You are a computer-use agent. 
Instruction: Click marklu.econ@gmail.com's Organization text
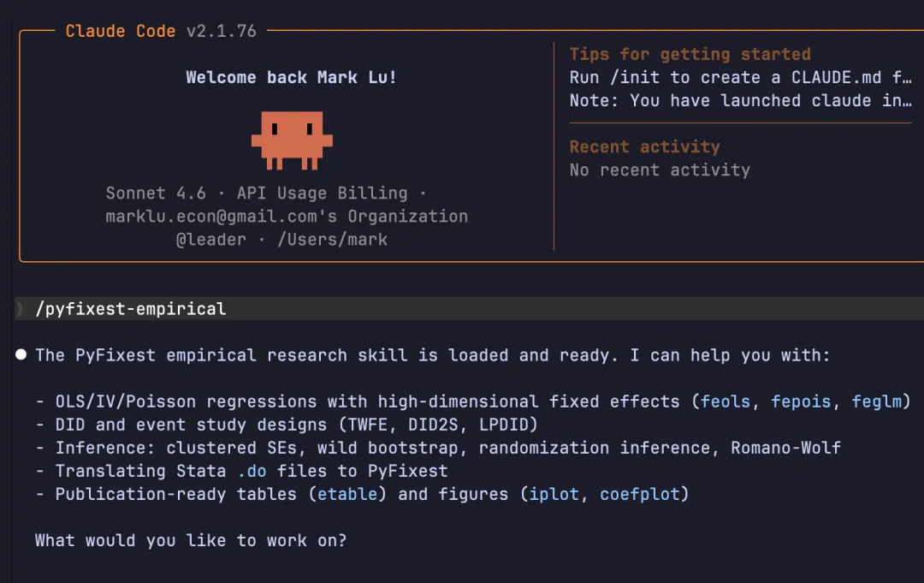pyautogui.click(x=287, y=217)
